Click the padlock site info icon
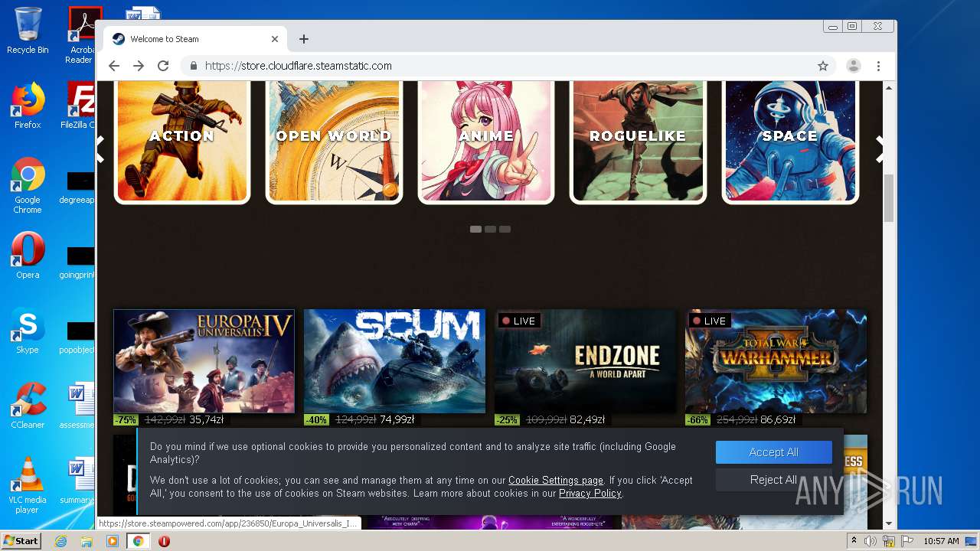 (194, 66)
